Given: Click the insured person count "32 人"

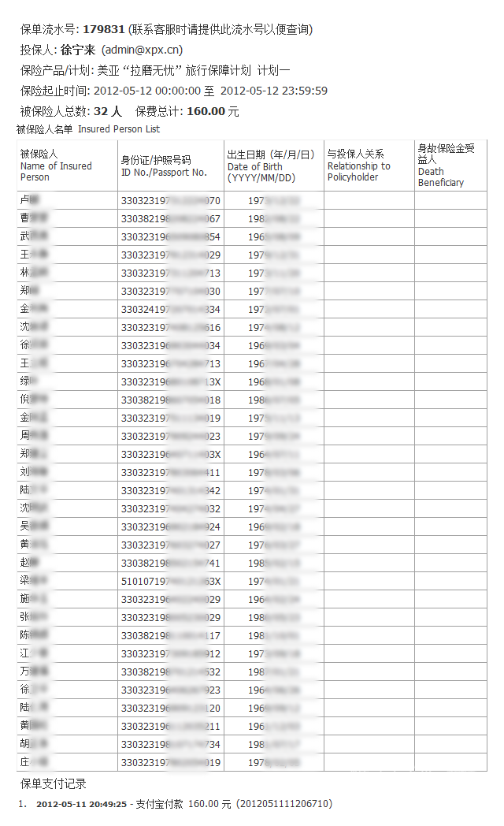Looking at the screenshot, I should coord(107,111).
